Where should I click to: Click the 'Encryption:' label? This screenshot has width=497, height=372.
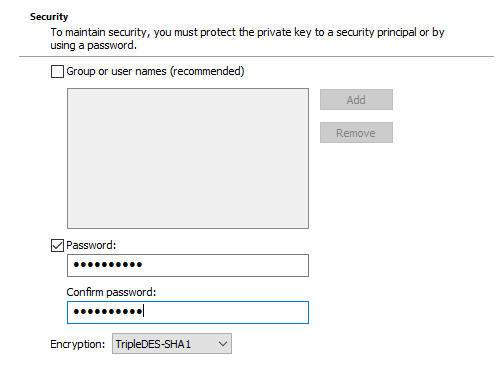click(x=78, y=344)
